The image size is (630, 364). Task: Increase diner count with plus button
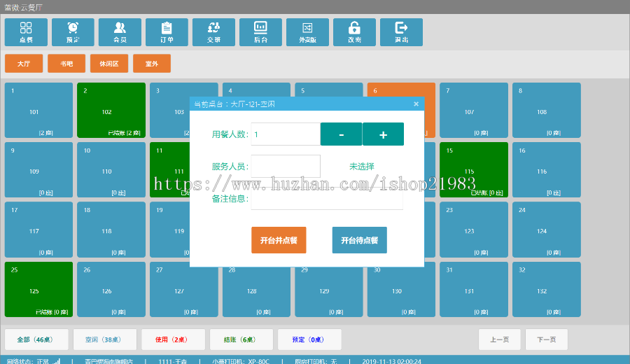[x=383, y=134]
